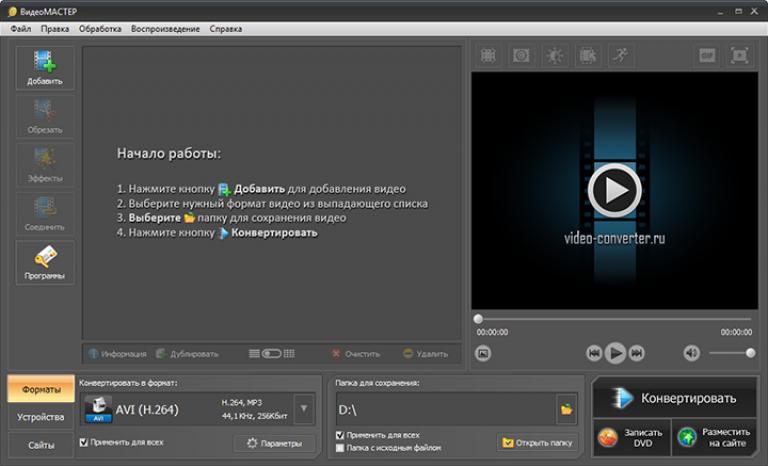Screen dimensions: 768x466
Task: Expand the AVI (H.264) format dropdown arrow
Action: click(304, 409)
